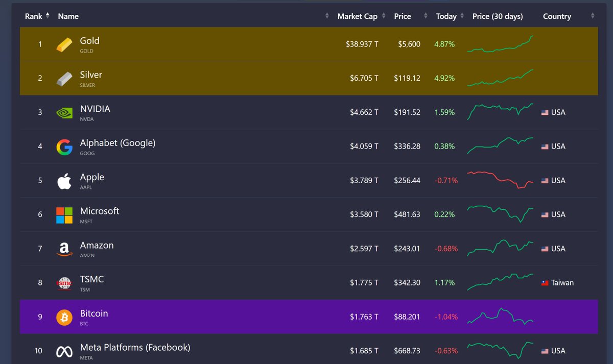The width and height of the screenshot is (613, 364).
Task: Click the NVIDIA logo icon
Action: pos(64,112)
